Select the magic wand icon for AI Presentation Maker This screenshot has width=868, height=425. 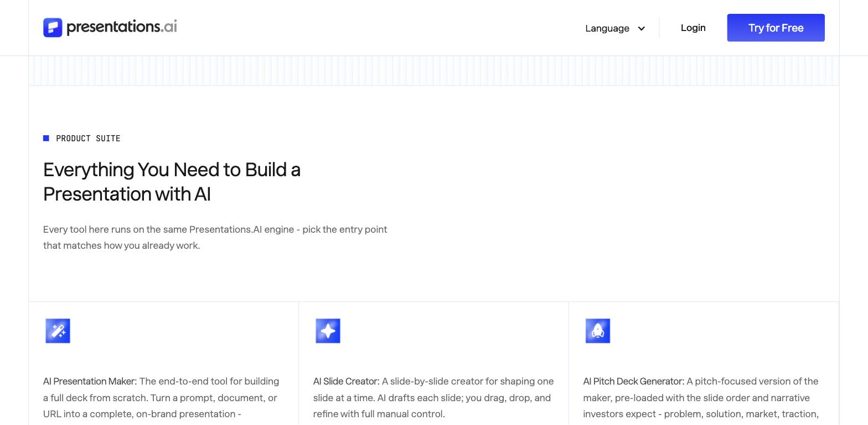pos(58,331)
